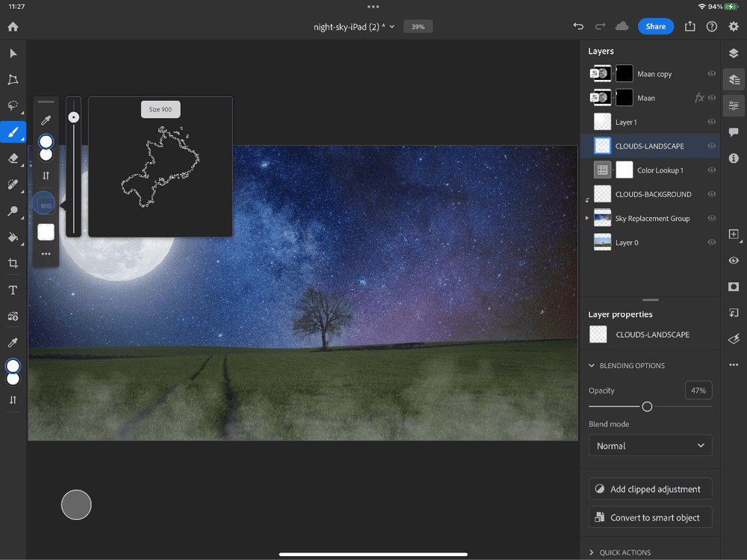Select the Healing Brush tool

13,184
